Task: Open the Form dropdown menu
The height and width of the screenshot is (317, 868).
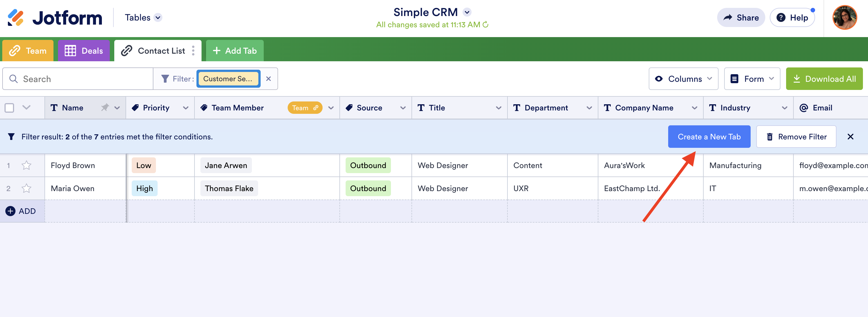Action: pos(752,79)
